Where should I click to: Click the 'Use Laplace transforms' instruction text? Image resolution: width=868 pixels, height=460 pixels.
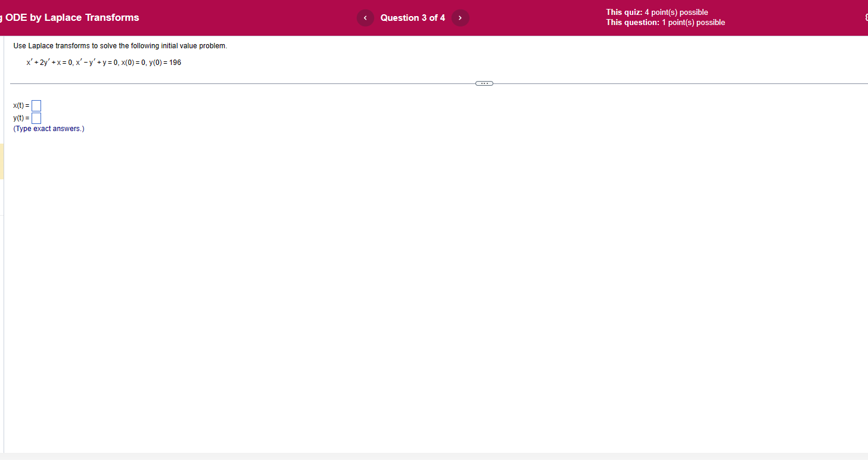[x=120, y=46]
